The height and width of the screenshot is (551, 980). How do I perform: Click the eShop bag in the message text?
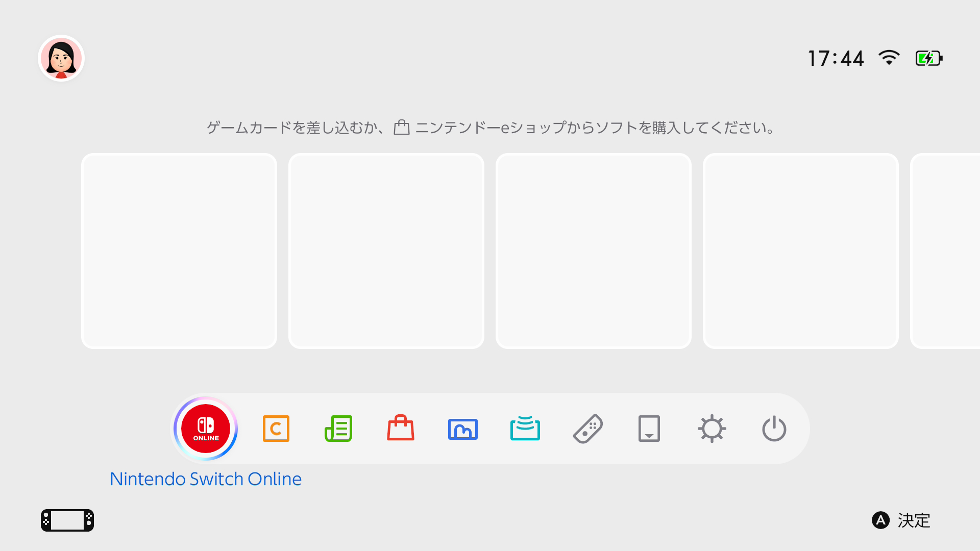[x=403, y=128]
